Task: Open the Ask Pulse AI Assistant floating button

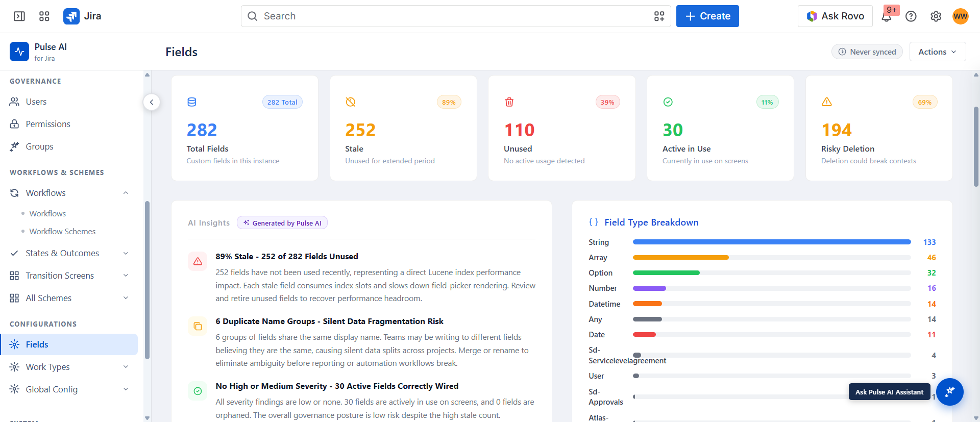Action: (949, 392)
